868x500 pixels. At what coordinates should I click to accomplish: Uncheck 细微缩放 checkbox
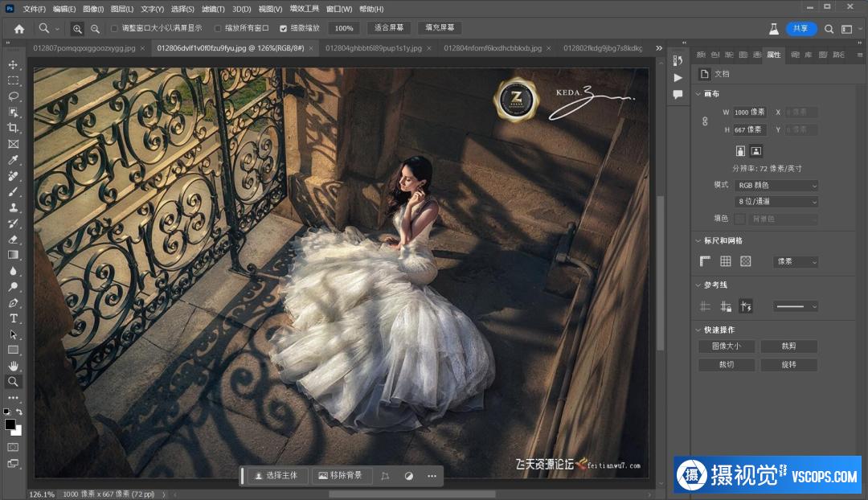(284, 28)
